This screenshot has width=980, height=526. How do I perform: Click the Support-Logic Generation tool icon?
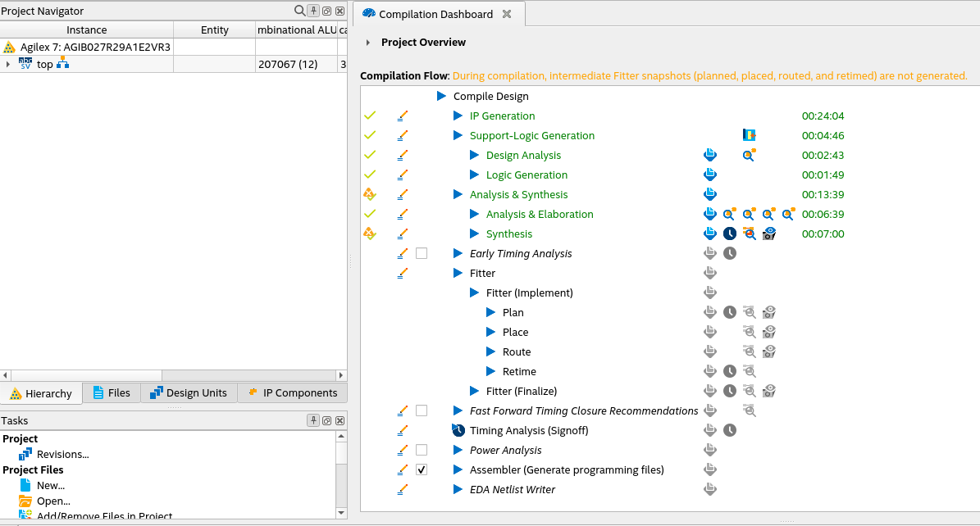[x=749, y=136]
